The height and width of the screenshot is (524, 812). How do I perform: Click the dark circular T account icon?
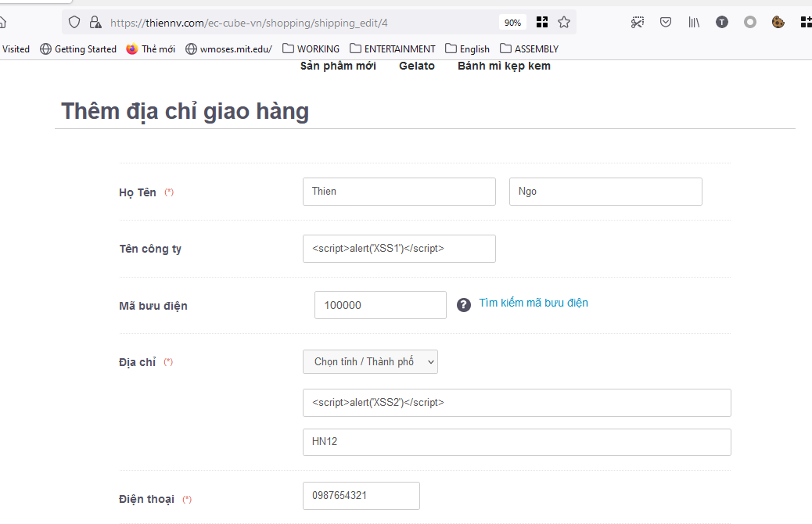[x=722, y=22]
